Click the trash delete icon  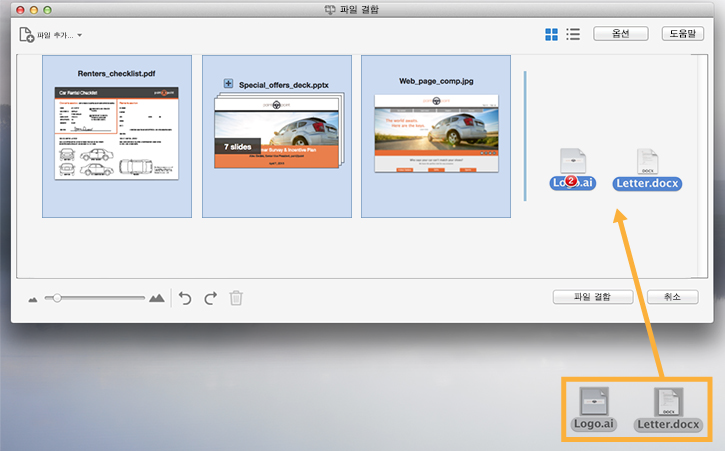pyautogui.click(x=236, y=298)
